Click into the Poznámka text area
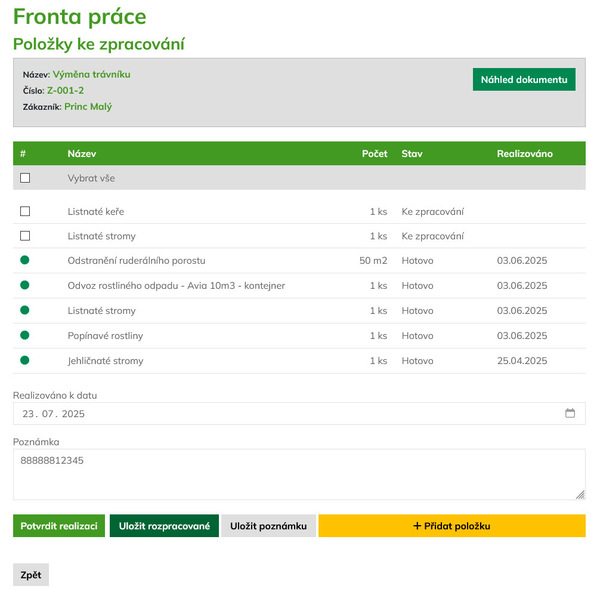Viewport: 600px width, 592px height. tap(299, 475)
